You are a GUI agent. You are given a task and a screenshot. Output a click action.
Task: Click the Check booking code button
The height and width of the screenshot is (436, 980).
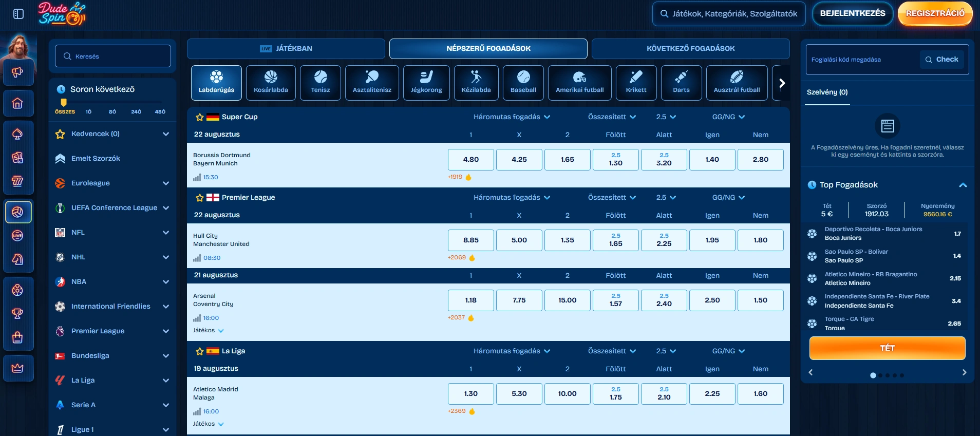tap(942, 60)
